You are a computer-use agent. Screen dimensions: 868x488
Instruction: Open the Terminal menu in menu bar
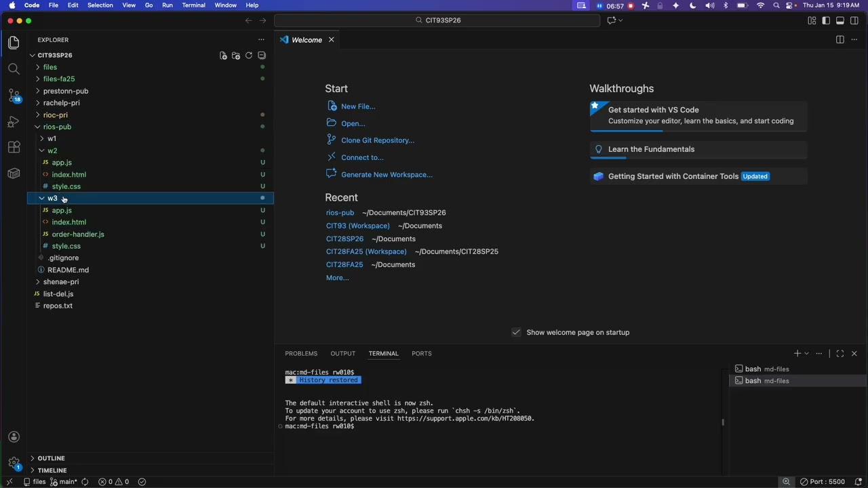(x=193, y=5)
